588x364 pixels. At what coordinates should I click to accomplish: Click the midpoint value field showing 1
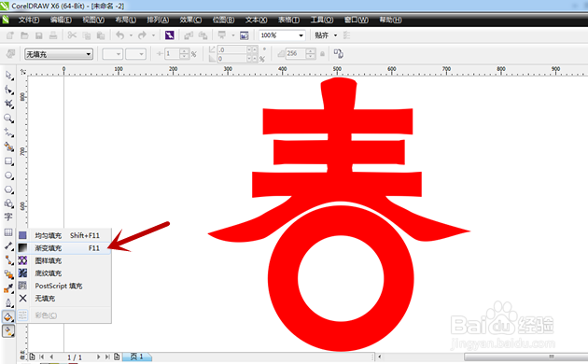pyautogui.click(x=173, y=54)
